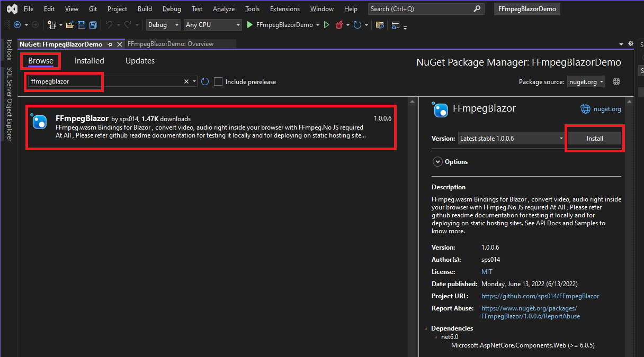Open the Package source nuget.org dropdown
Image resolution: width=644 pixels, height=357 pixels.
pos(586,81)
